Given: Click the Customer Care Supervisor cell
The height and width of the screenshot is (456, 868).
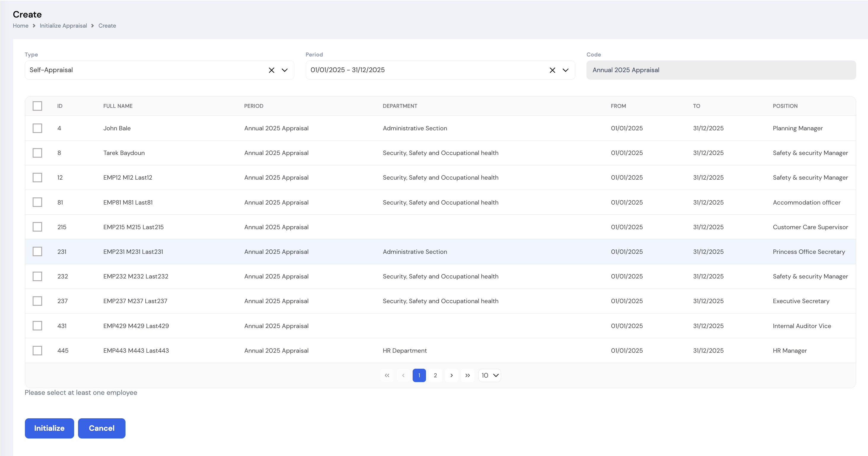Looking at the screenshot, I should 810,227.
